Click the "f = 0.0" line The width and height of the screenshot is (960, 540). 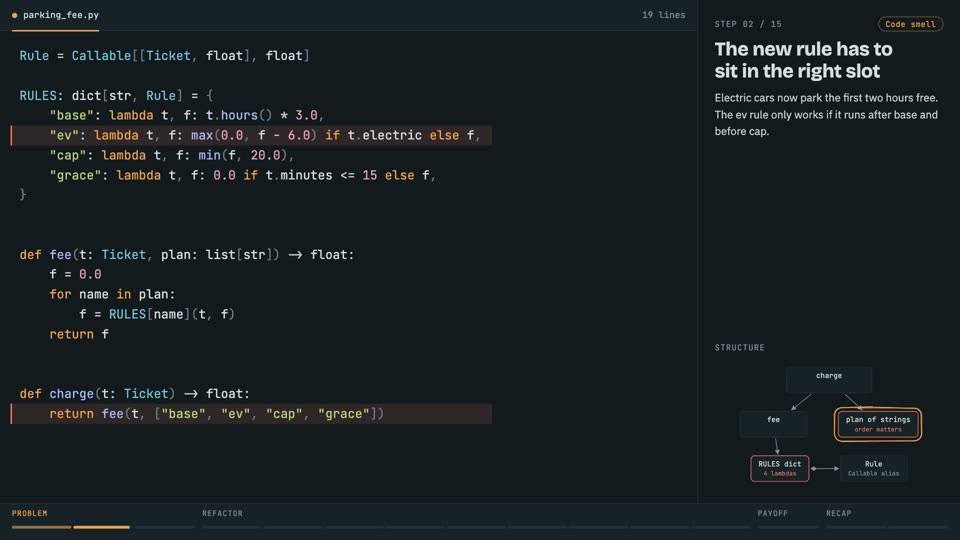pyautogui.click(x=75, y=274)
